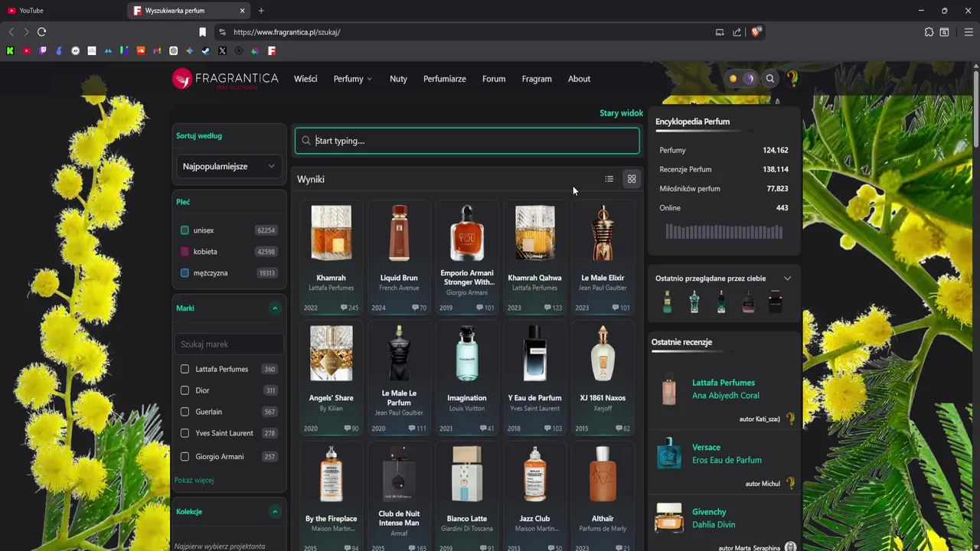This screenshot has height=551, width=980.
Task: Check the Lattafa Perfumes brand filter
Action: (x=185, y=369)
